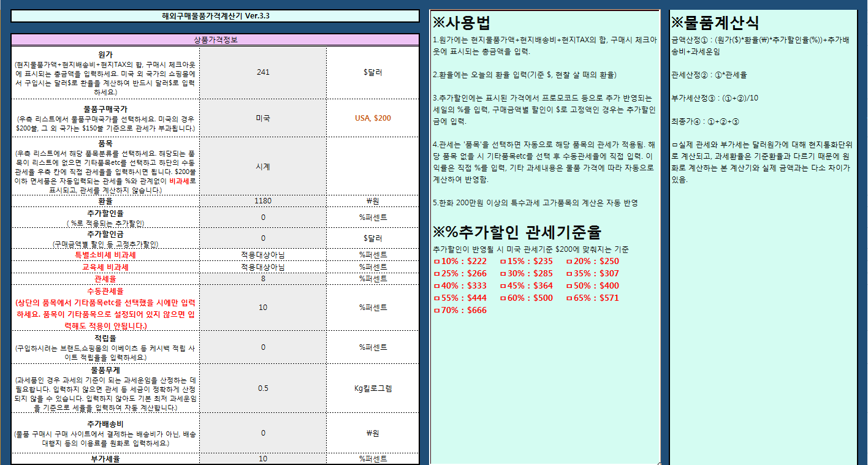This screenshot has width=868, height=465.
Task: Click the orange USA, $200 cell
Action: click(373, 118)
